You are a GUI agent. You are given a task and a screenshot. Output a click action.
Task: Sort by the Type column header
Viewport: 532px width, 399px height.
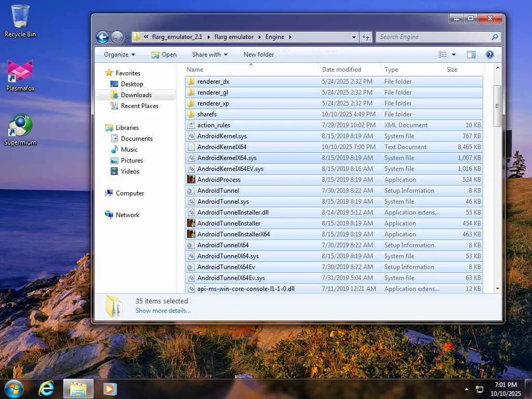391,70
